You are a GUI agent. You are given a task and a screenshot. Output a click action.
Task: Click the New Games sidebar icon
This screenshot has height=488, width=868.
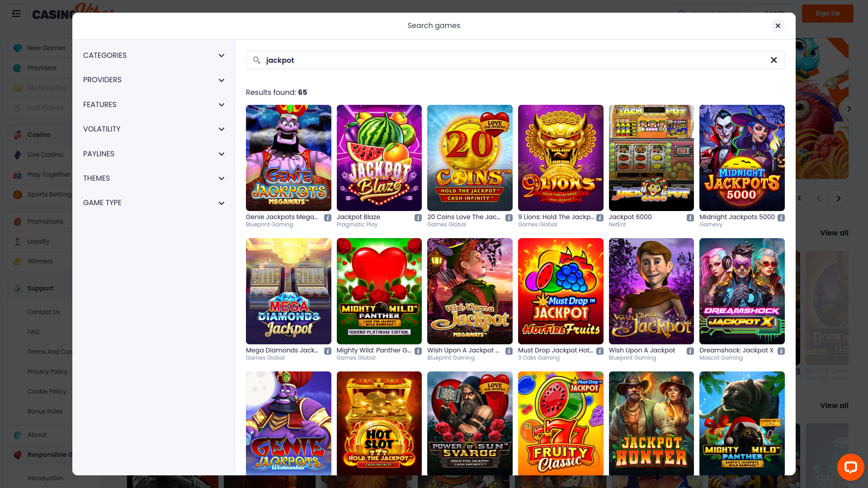[18, 48]
